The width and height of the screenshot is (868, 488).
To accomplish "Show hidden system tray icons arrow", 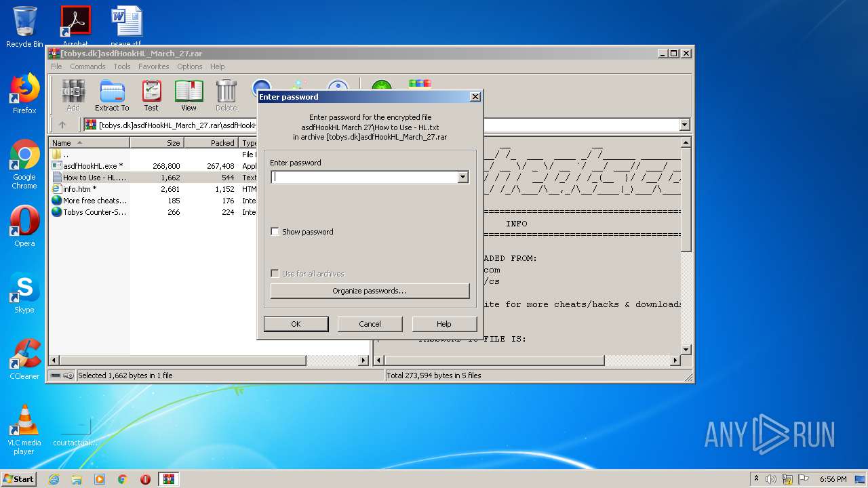I will tap(756, 479).
